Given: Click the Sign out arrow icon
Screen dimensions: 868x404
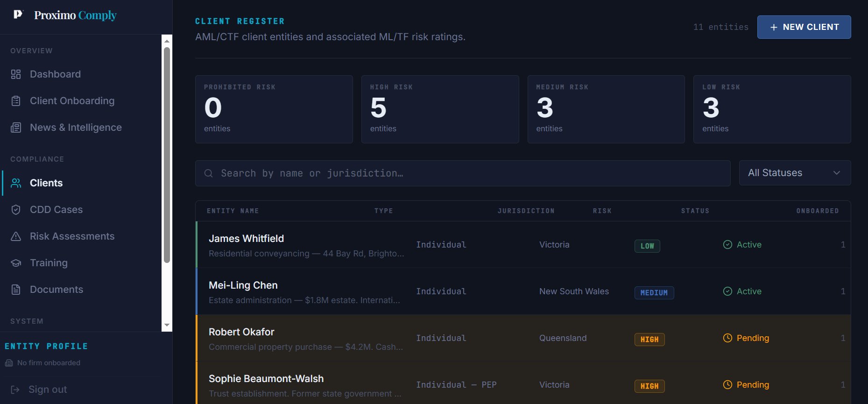Looking at the screenshot, I should click(15, 390).
